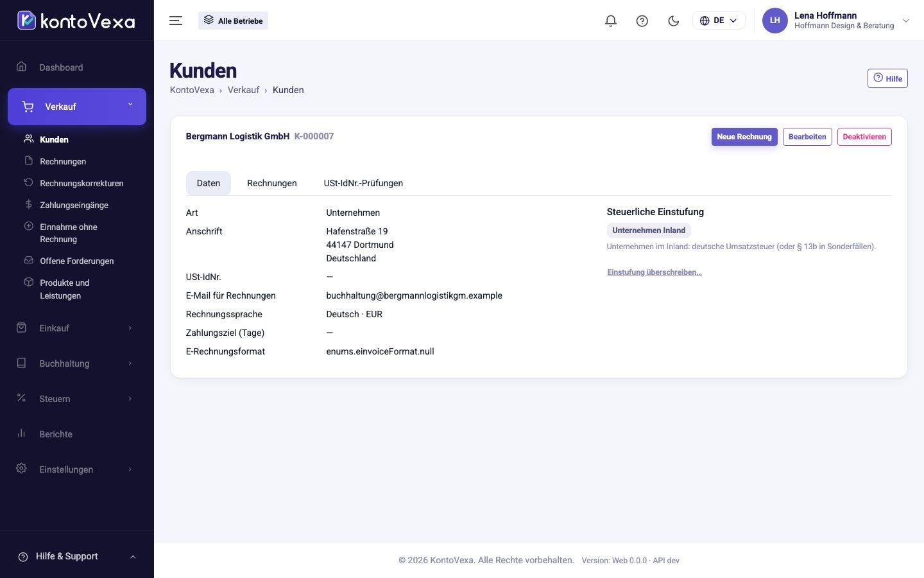Image resolution: width=924 pixels, height=578 pixels.
Task: Switch to dark mode moon icon
Action: pos(674,21)
